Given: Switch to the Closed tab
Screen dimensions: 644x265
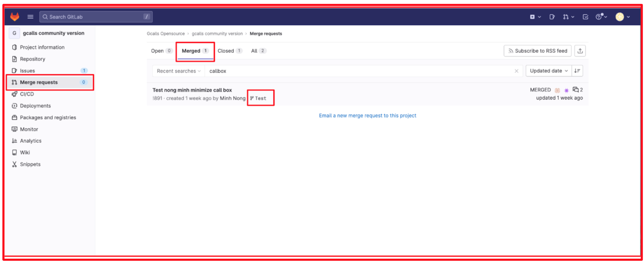Looking at the screenshot, I should (x=229, y=51).
